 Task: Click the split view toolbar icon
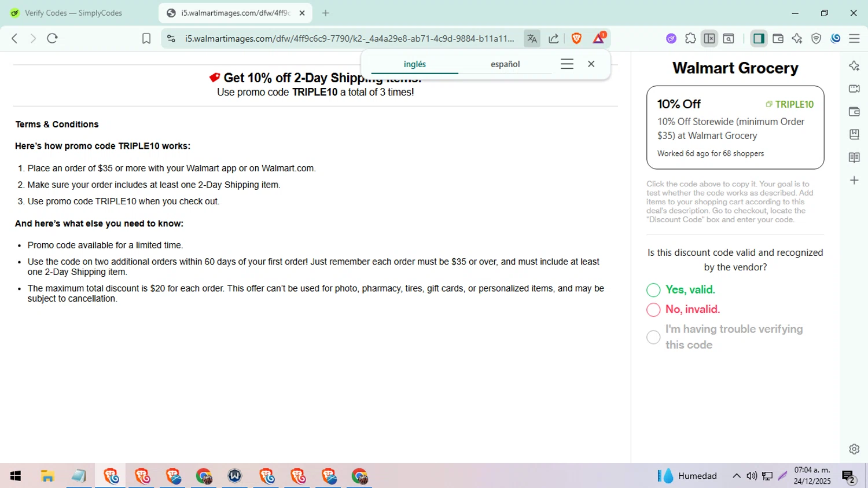[709, 38]
